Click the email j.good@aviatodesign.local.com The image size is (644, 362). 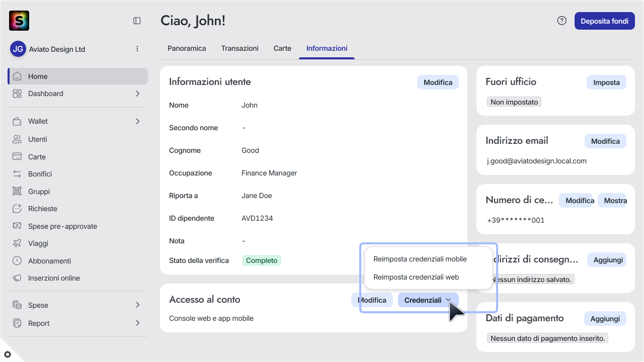tap(537, 161)
